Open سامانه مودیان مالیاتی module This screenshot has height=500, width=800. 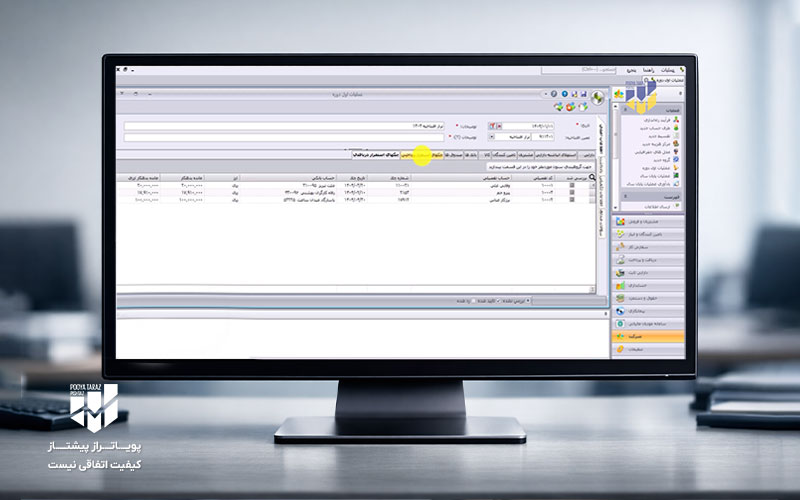(x=648, y=323)
